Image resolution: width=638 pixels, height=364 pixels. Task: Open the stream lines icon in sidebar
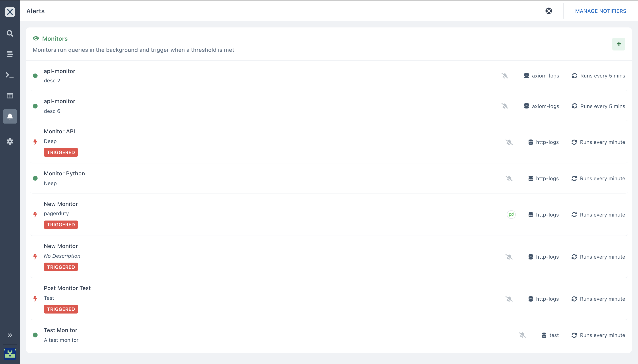(10, 54)
